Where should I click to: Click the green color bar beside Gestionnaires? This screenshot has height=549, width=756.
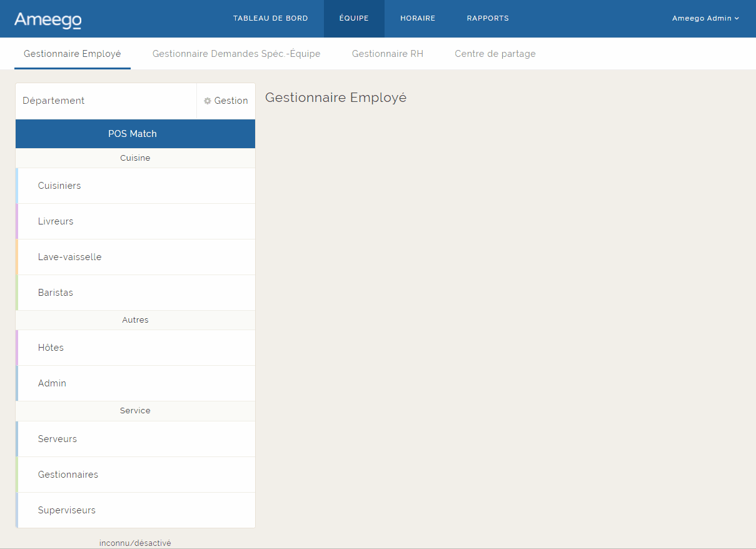[x=17, y=475]
